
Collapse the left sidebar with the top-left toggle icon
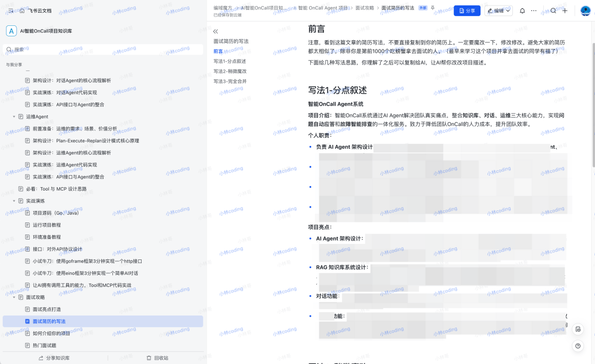(x=10, y=10)
